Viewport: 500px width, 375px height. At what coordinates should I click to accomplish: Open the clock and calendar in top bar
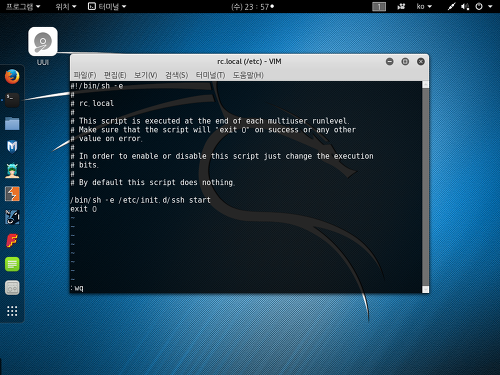tap(252, 7)
